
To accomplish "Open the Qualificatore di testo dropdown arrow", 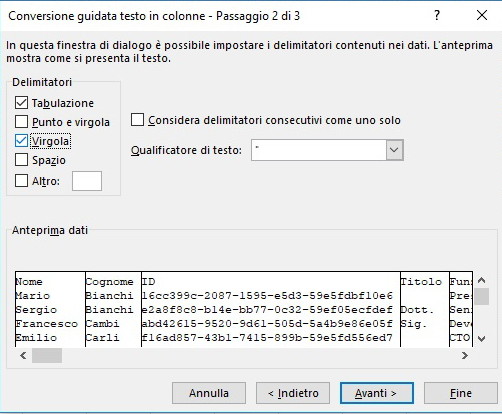I will pos(394,150).
